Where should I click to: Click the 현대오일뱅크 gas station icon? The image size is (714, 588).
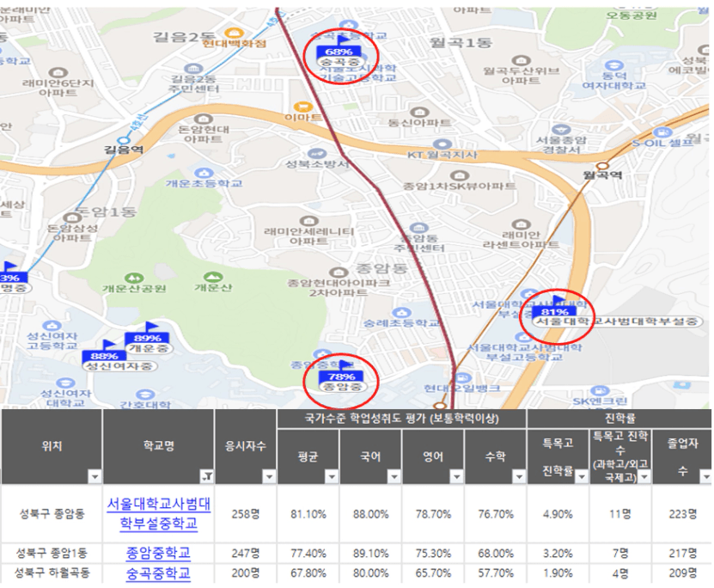coord(461,378)
